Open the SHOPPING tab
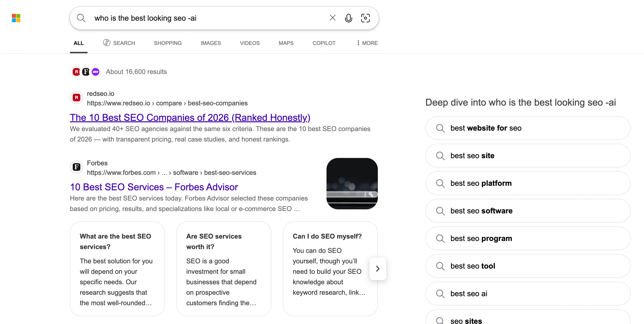 click(x=168, y=43)
